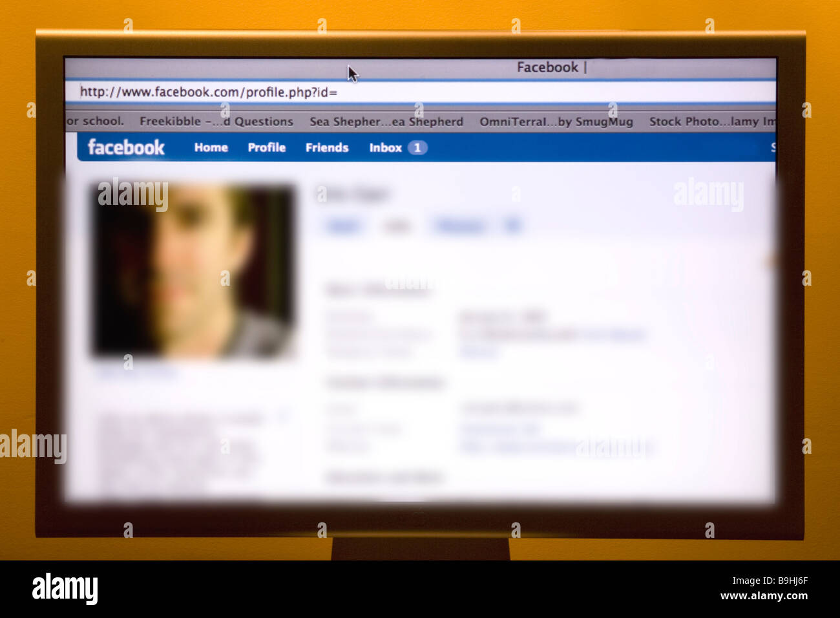Open the Stock Photo Alamy bookmark
Image resolution: width=840 pixels, height=618 pixels.
click(x=712, y=122)
